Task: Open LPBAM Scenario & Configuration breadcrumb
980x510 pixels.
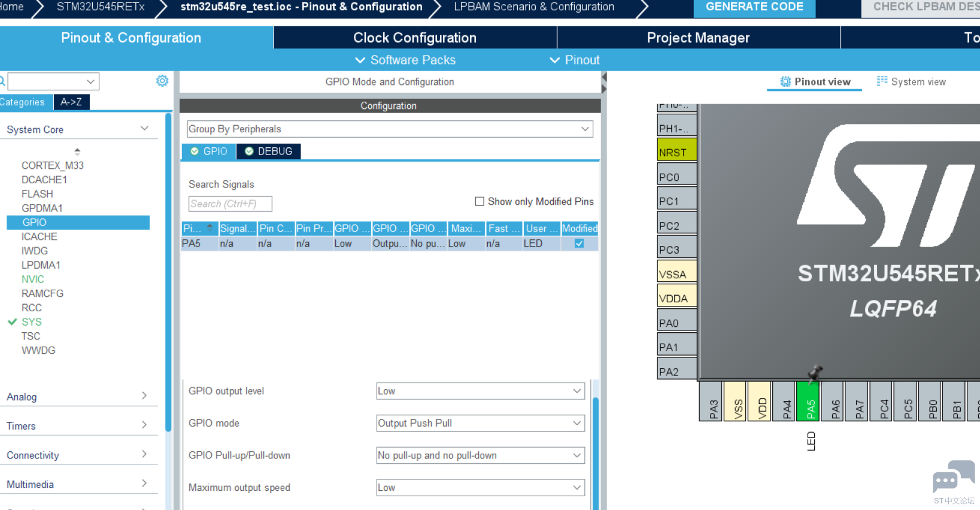Action: [534, 7]
